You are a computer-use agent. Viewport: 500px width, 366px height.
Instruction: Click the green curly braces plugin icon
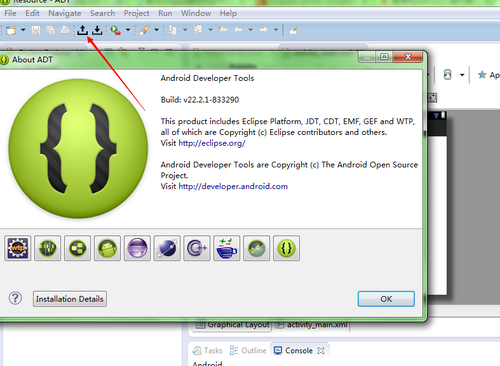click(286, 248)
